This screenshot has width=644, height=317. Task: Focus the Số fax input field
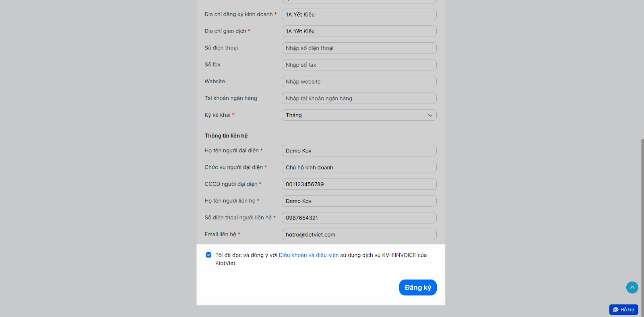point(359,65)
